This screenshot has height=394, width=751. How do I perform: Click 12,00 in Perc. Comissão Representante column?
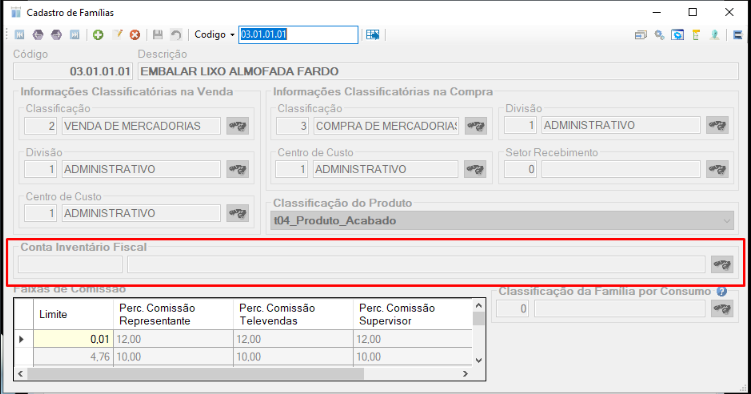point(173,339)
